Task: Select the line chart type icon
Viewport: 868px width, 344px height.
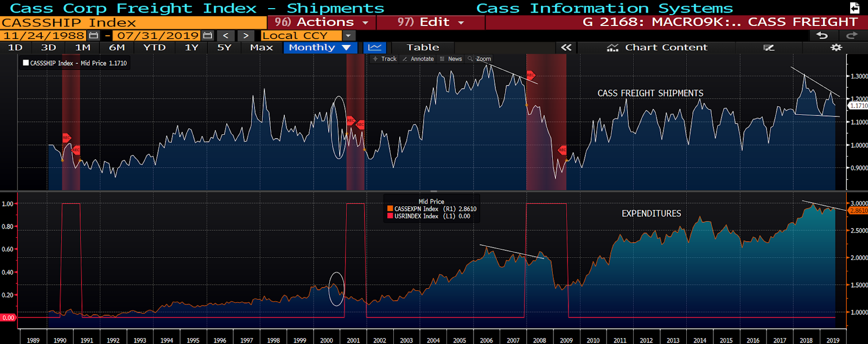Action: (374, 48)
